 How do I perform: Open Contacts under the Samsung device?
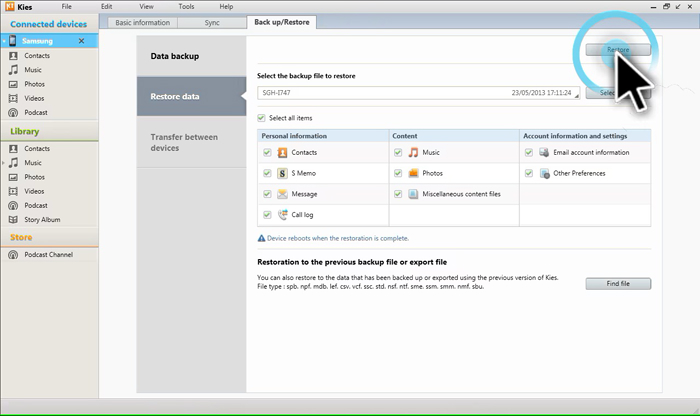tap(37, 56)
